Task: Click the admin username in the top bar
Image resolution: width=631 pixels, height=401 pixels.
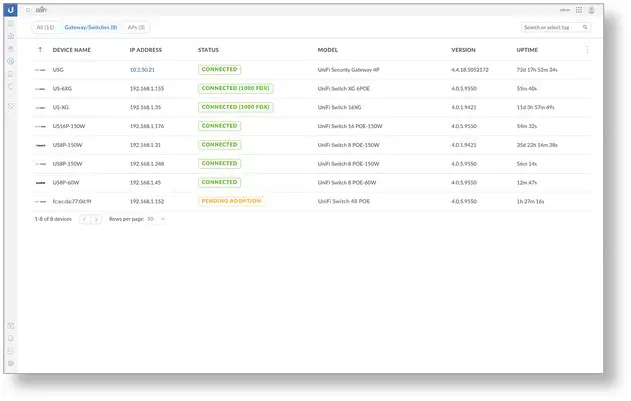Action: pyautogui.click(x=565, y=10)
